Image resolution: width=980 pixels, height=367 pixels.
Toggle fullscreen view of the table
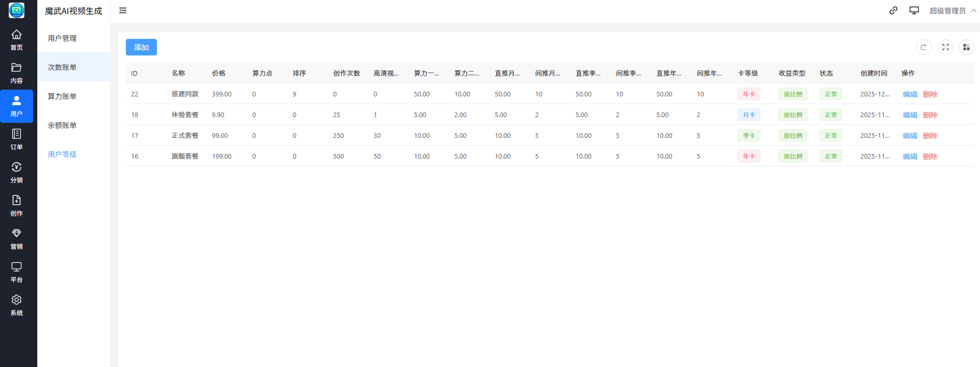click(945, 47)
